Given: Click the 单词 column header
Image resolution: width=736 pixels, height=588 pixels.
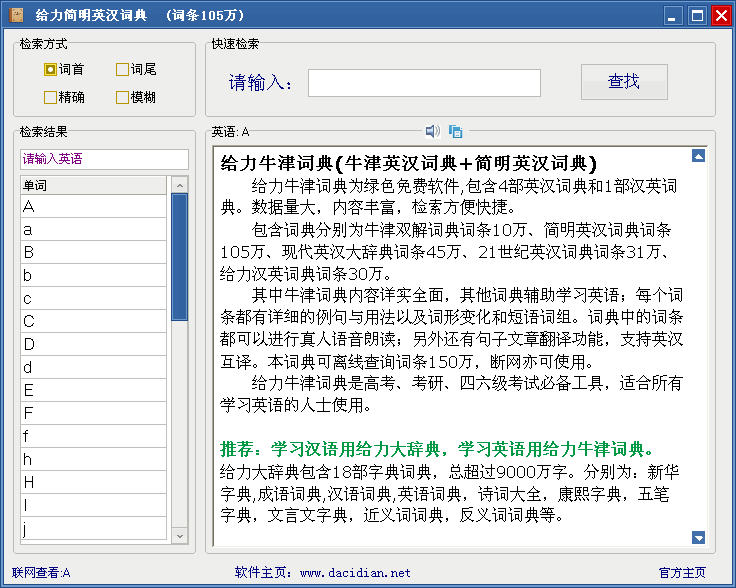Looking at the screenshot, I should click(x=93, y=185).
